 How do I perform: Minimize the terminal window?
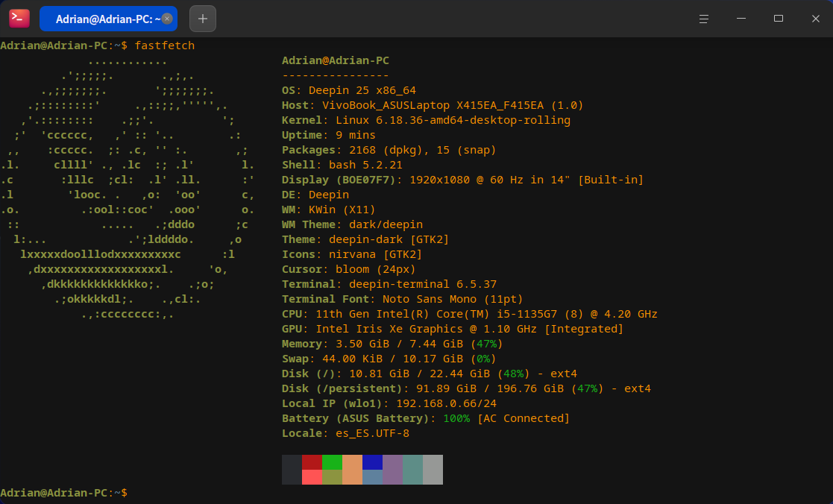741,19
